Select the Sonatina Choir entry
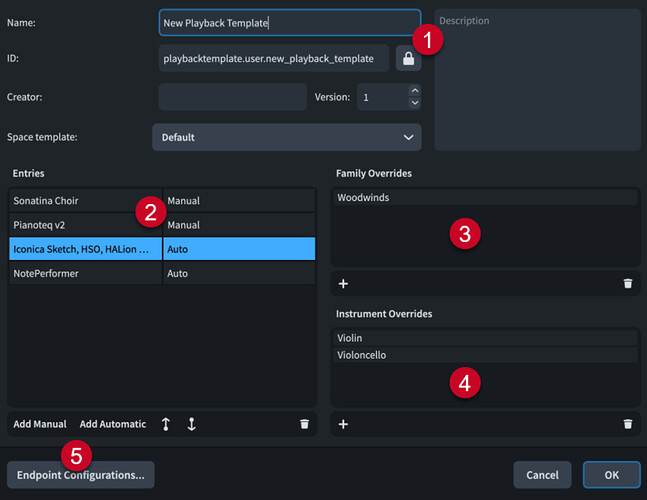The width and height of the screenshot is (647, 500). [85, 201]
